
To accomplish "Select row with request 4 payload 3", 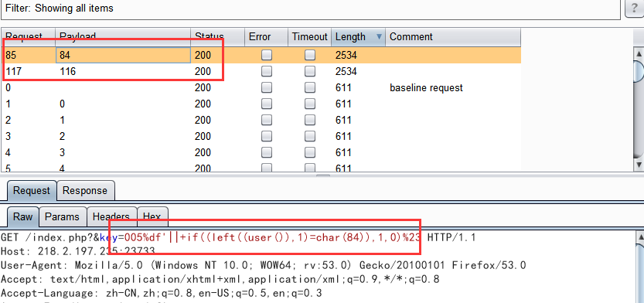I will click(x=261, y=153).
